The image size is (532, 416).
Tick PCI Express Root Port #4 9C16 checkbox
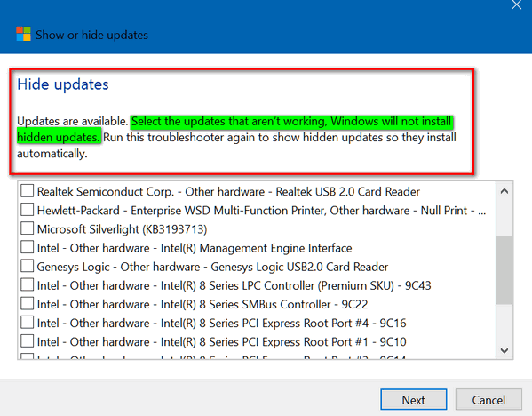[27, 323]
